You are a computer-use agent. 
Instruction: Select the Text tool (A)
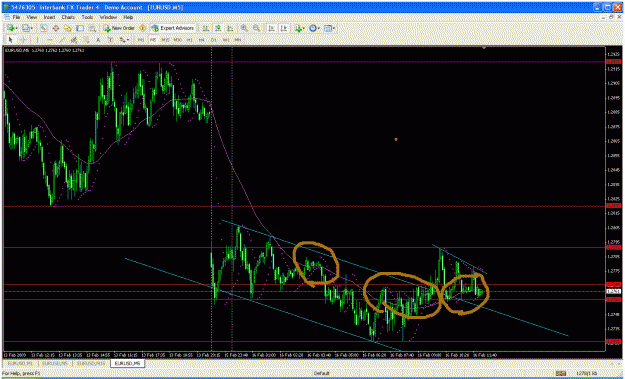(x=98, y=40)
